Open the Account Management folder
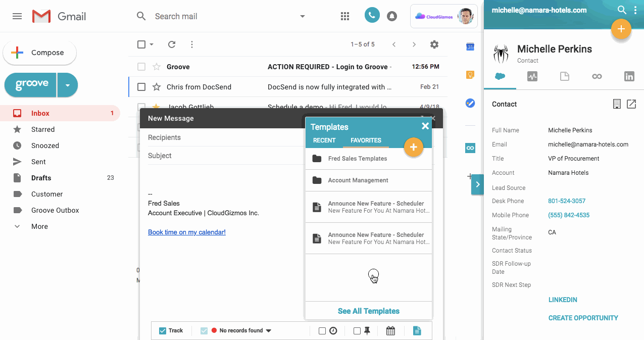Viewport: 644px width, 340px height. coord(369,180)
